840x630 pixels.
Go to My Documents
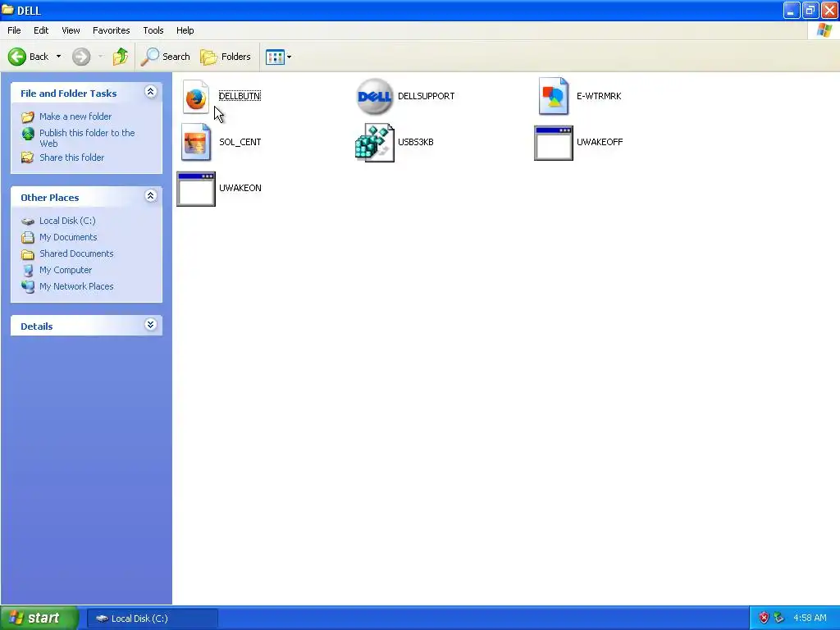coord(68,237)
